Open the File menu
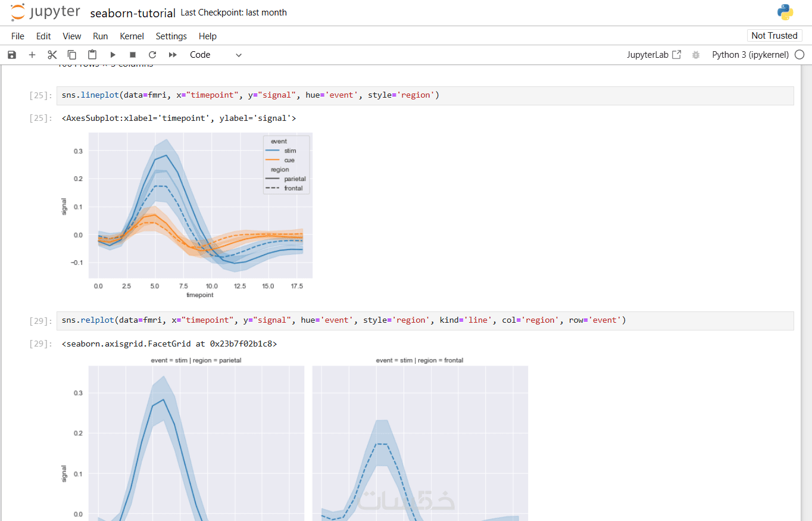812x521 pixels. pyautogui.click(x=18, y=36)
